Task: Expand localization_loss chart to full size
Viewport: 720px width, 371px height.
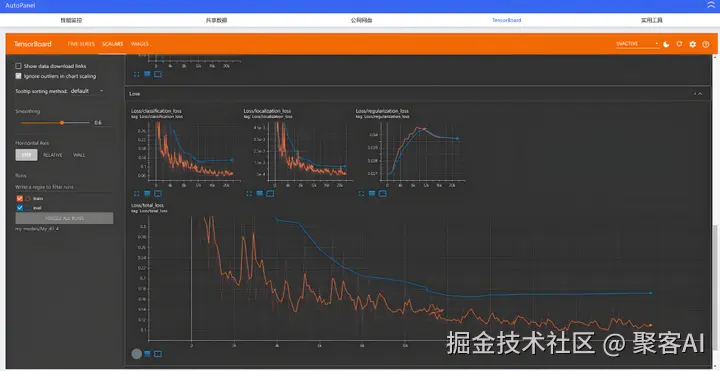Action: (x=249, y=193)
